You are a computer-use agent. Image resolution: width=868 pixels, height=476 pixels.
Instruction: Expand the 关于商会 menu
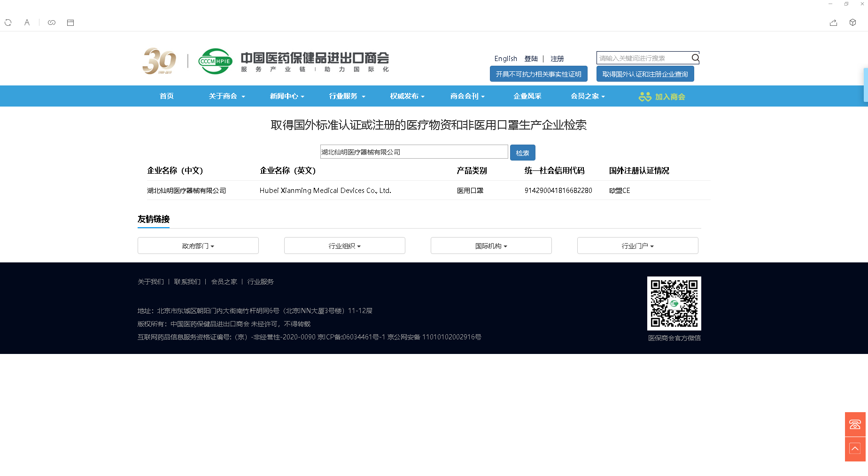pyautogui.click(x=227, y=96)
